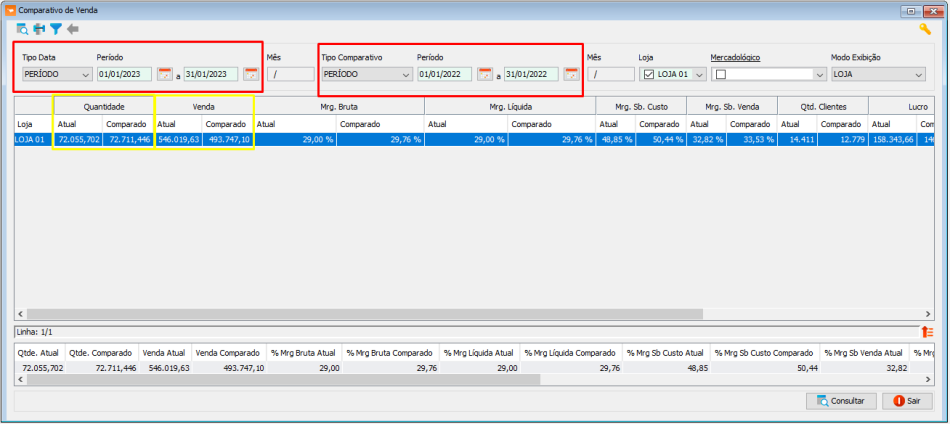Click the search/consult magnifier toolbar icon
950x424 pixels.
[22, 29]
